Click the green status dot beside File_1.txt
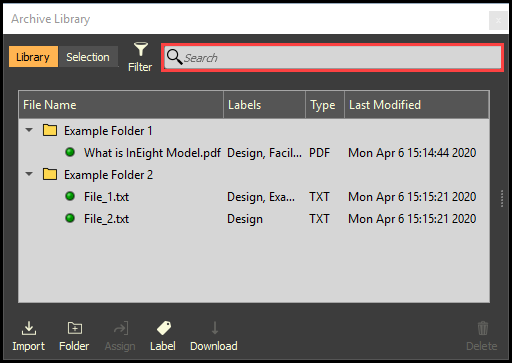 (70, 196)
